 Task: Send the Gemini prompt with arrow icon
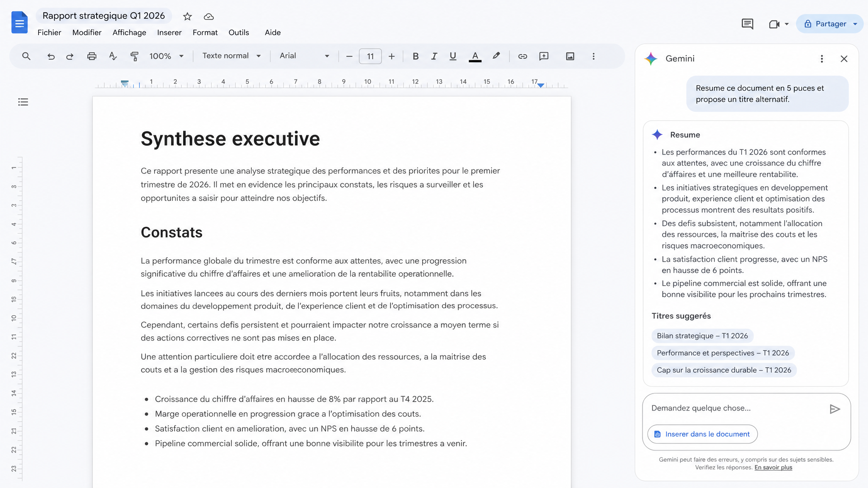pos(835,409)
